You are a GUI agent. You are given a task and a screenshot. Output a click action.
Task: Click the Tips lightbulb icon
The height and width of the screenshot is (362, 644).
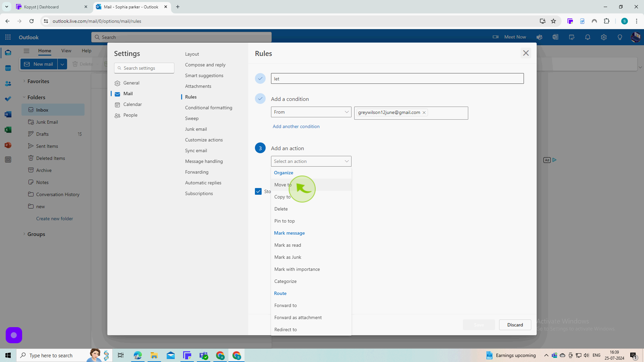620,37
